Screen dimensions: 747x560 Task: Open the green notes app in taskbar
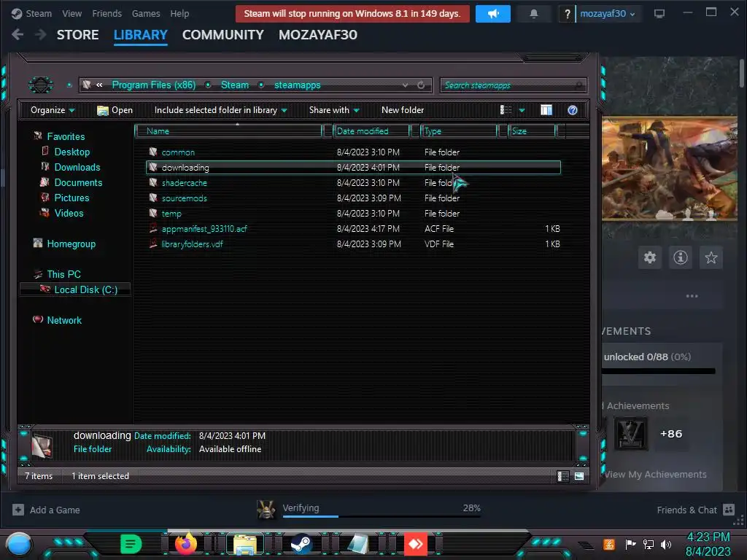point(131,544)
